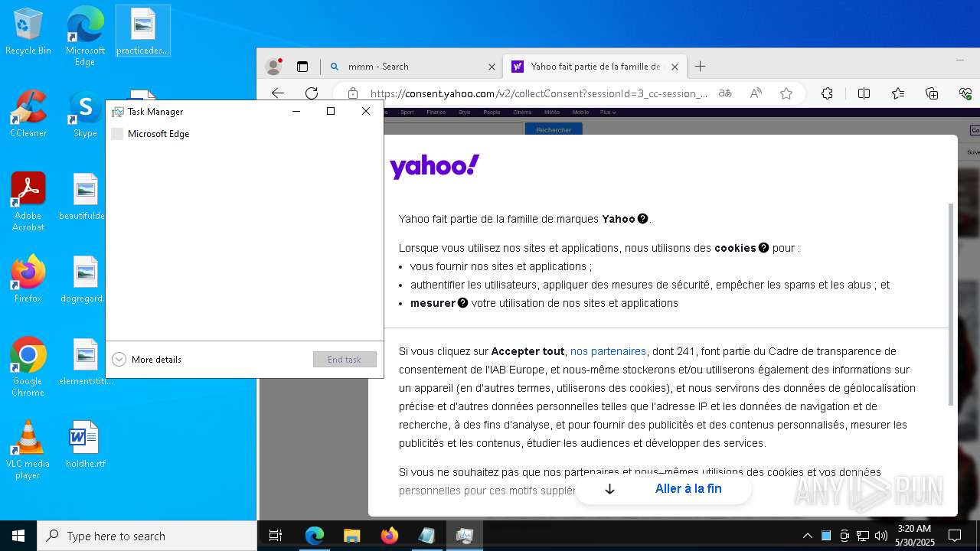The width and height of the screenshot is (980, 551).
Task: Close the Task Manager window
Action: click(x=366, y=112)
